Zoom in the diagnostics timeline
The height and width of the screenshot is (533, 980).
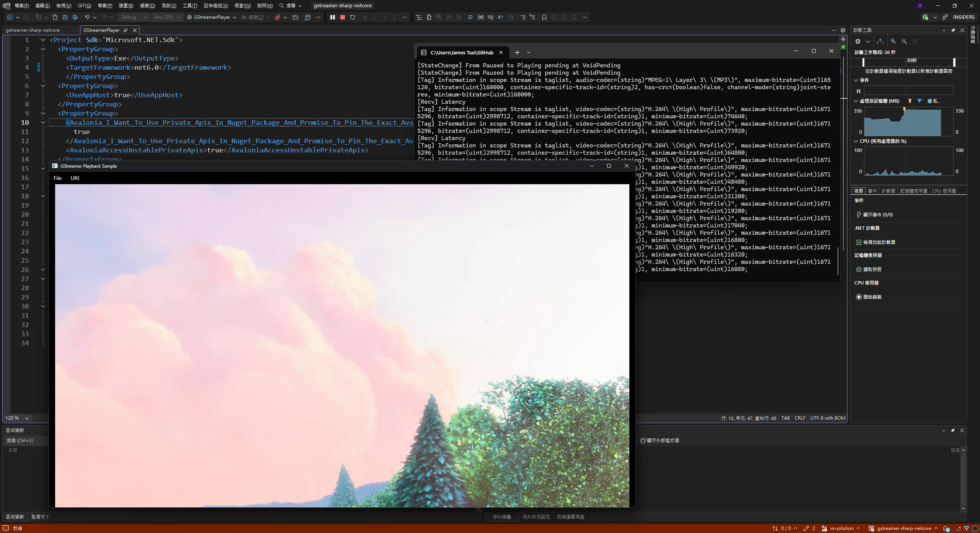click(x=893, y=41)
